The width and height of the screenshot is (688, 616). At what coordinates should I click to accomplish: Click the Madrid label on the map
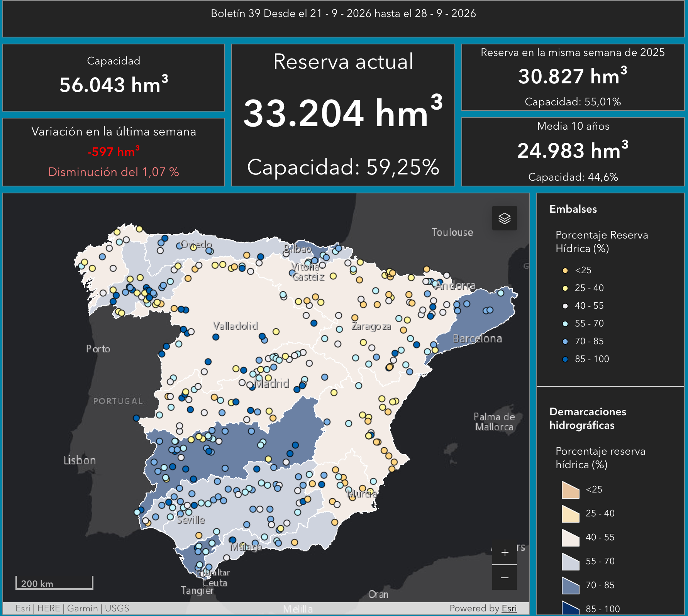[x=273, y=384]
